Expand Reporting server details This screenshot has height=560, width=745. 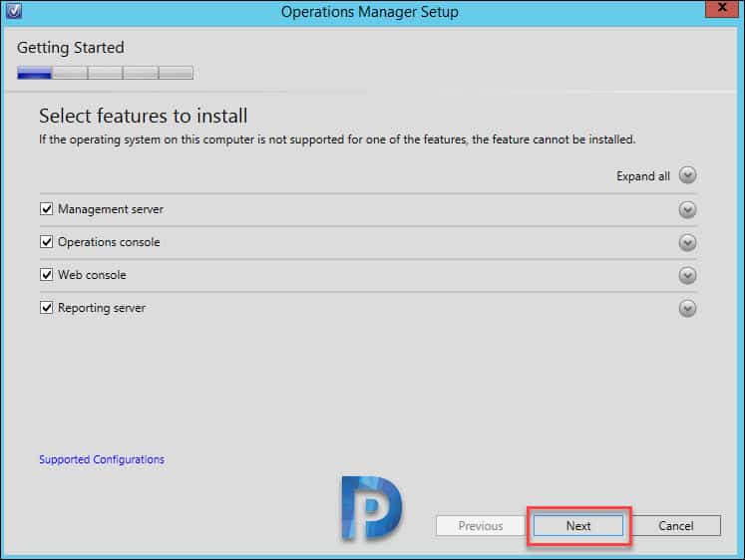pos(687,309)
